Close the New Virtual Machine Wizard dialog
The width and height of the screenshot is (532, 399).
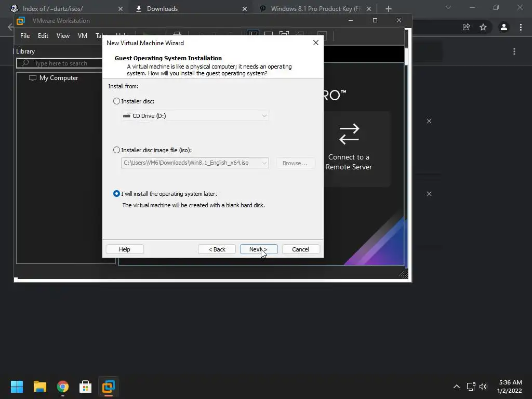(x=316, y=43)
